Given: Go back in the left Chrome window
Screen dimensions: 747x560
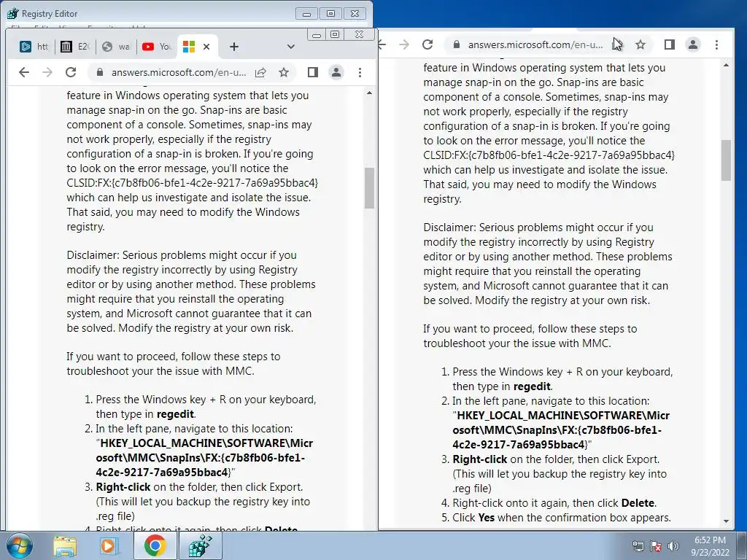Looking at the screenshot, I should click(24, 72).
